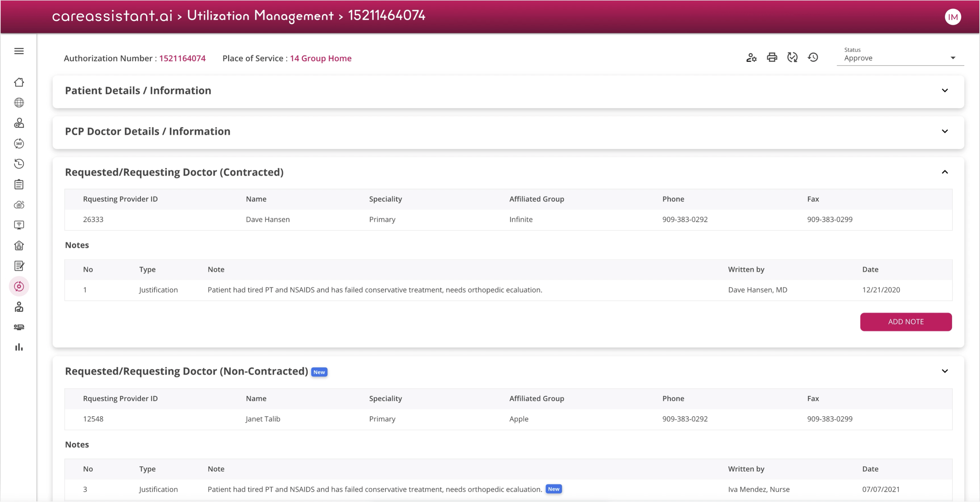Screen dimensions: 980x502
Task: Click Speciality column header in Contracted table
Action: tap(385, 199)
